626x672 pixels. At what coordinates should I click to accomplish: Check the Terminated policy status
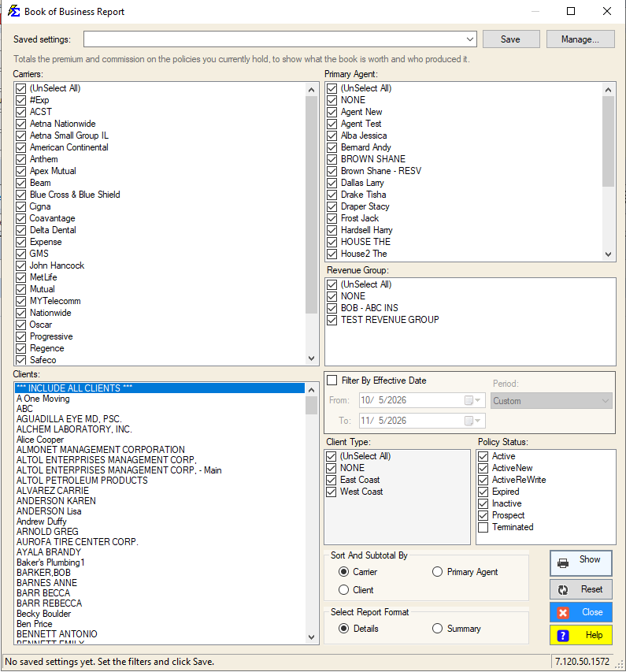click(x=483, y=527)
